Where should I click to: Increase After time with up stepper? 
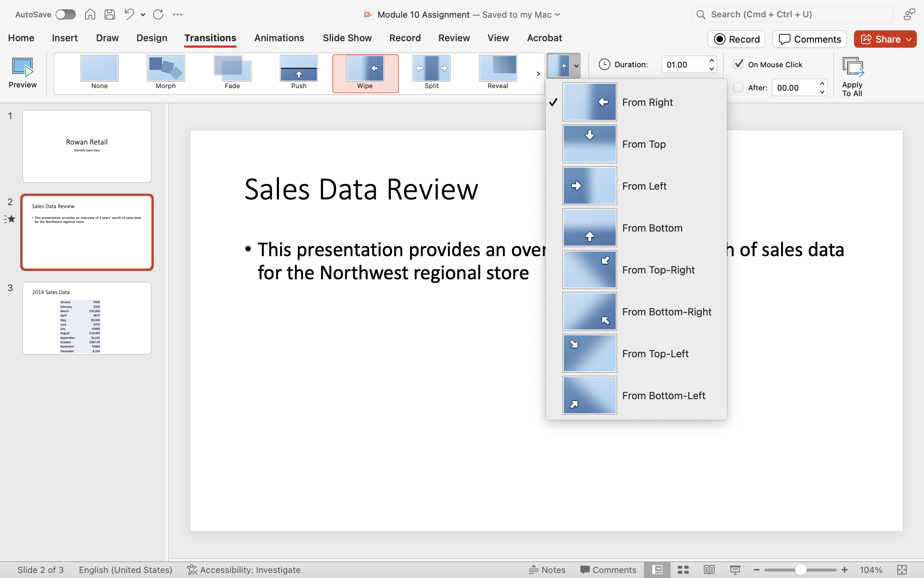pos(822,83)
